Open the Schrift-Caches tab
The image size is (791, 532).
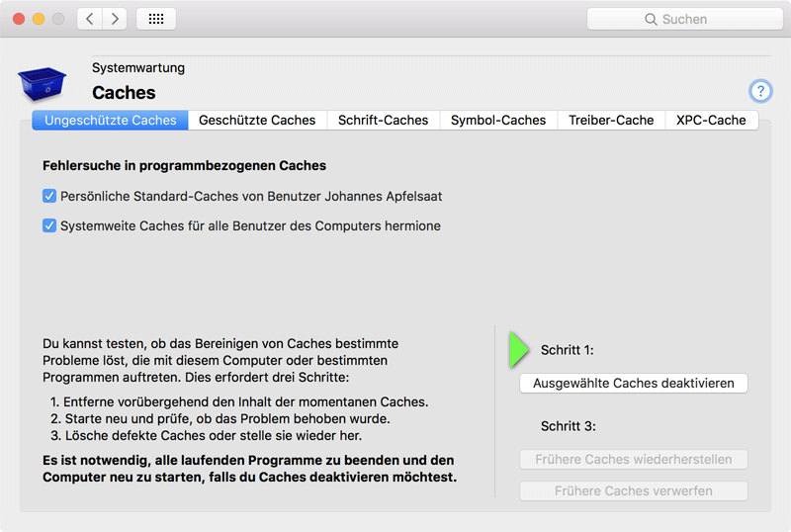click(x=384, y=120)
